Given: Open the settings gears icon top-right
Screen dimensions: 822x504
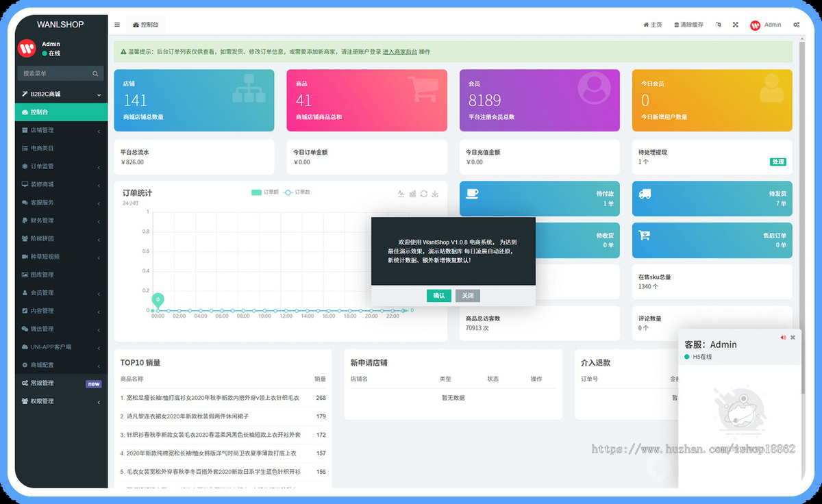Looking at the screenshot, I should [796, 25].
